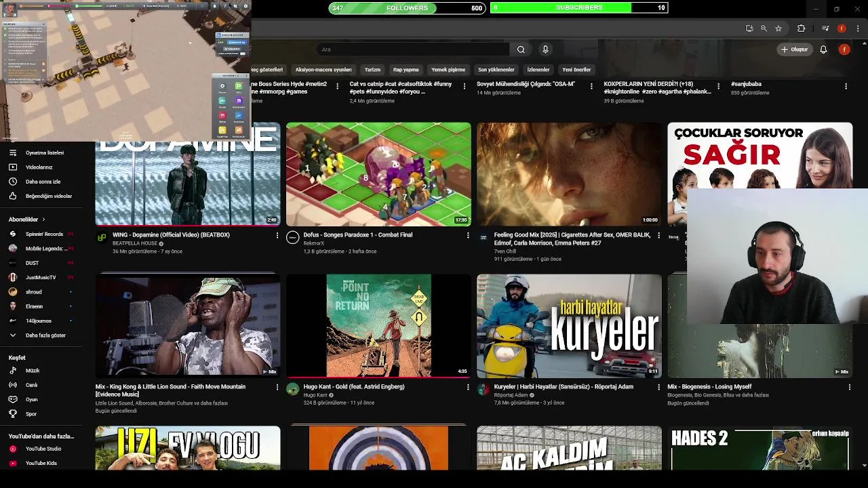Select the Turizm filter chip
Screen dimensions: 868x488
tap(372, 70)
